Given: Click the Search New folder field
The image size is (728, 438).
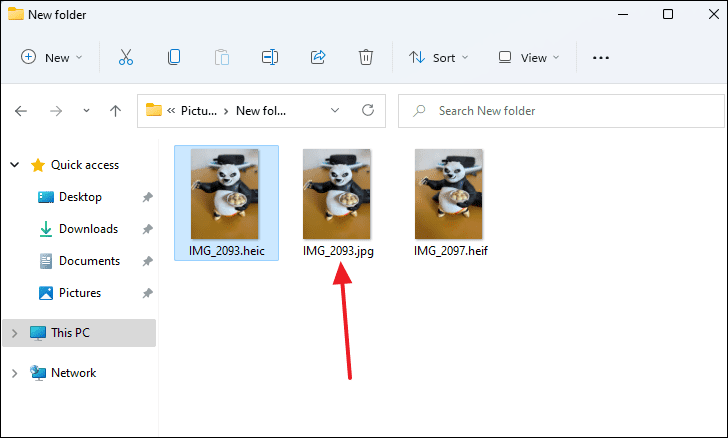Looking at the screenshot, I should pyautogui.click(x=561, y=111).
